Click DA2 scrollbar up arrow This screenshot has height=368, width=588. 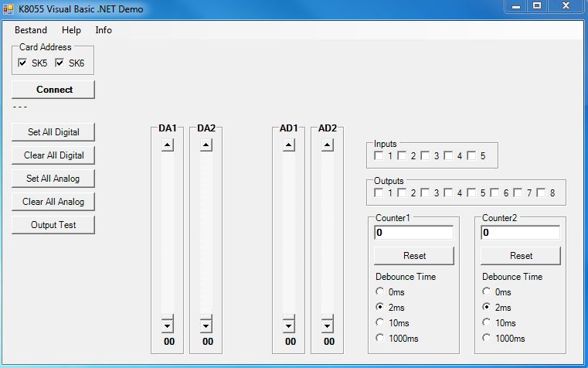(206, 145)
